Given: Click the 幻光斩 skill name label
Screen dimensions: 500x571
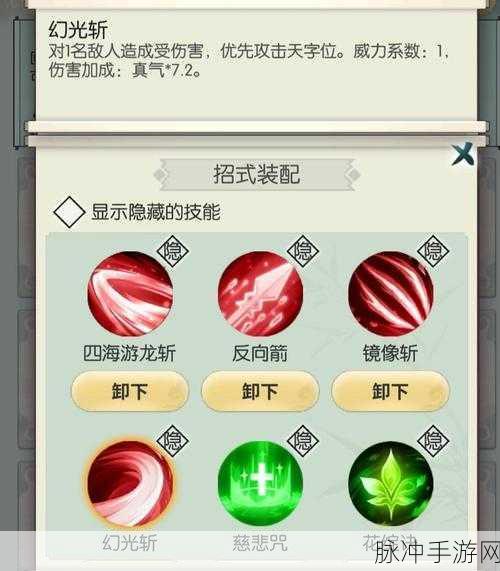Looking at the screenshot, I should [130, 543].
